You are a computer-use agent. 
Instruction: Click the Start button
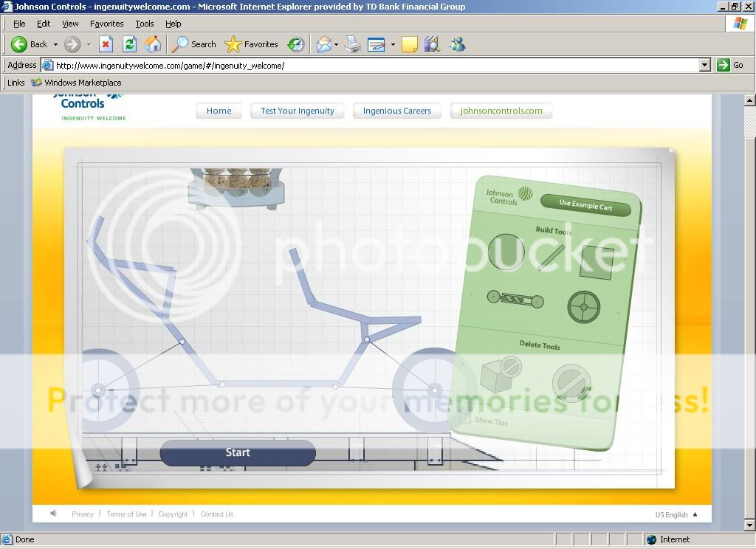pyautogui.click(x=238, y=452)
